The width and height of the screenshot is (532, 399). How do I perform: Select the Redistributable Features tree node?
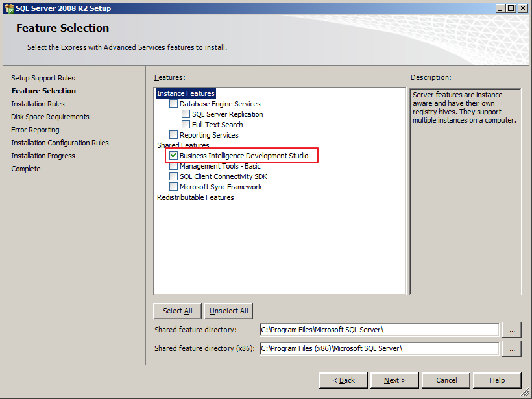(195, 197)
